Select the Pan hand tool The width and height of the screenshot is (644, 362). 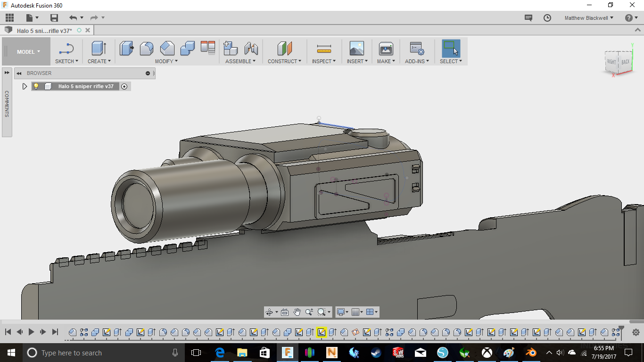tap(297, 312)
